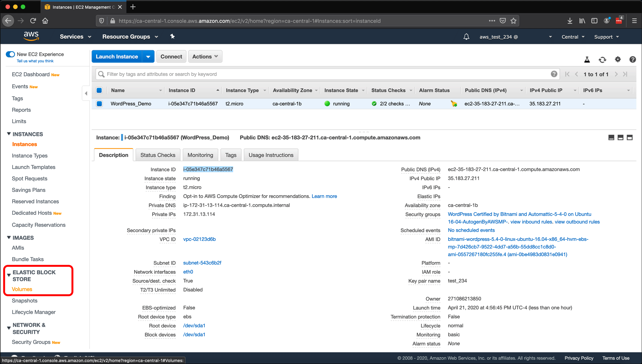The height and width of the screenshot is (364, 642).
Task: Open the subnet-543c6b2f link
Action: pos(202,263)
